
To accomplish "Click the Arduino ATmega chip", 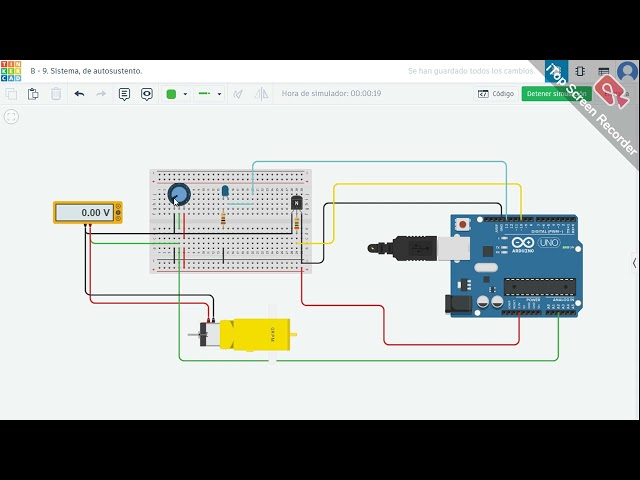I will 540,287.
